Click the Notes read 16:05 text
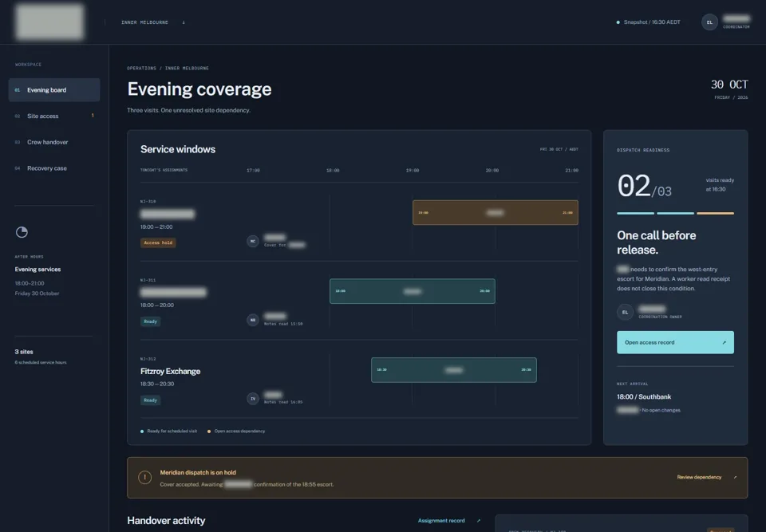This screenshot has width=766, height=532. 283,402
